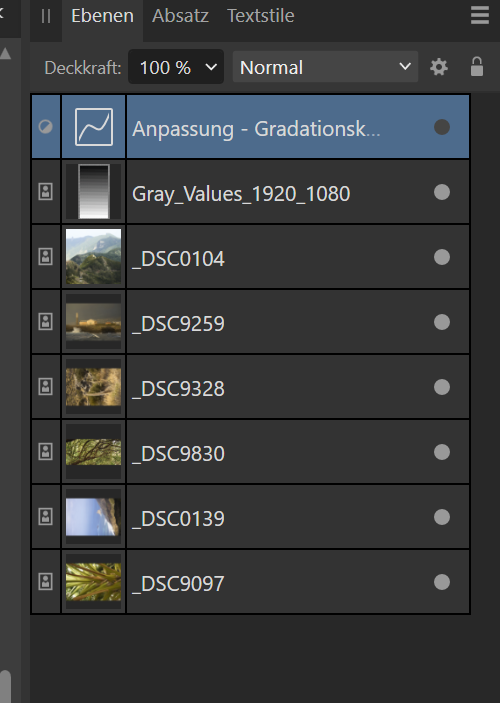The image size is (500, 703).
Task: Click the _DSC0104 mountain thumbnail
Action: pyautogui.click(x=93, y=257)
